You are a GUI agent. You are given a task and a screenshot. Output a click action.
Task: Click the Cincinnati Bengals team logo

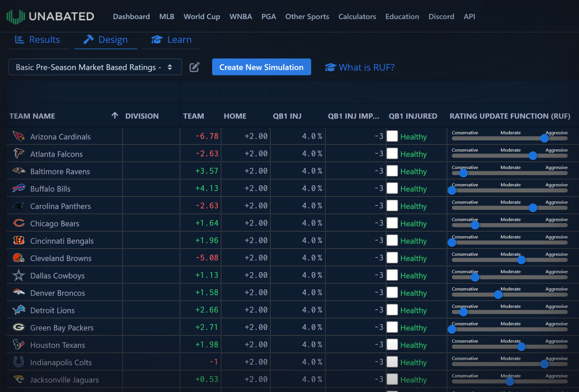(19, 240)
